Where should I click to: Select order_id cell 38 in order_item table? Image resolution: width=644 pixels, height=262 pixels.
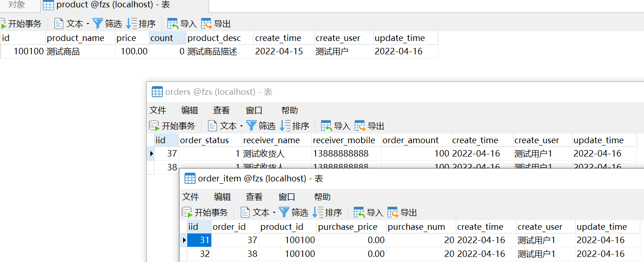[x=235, y=254]
